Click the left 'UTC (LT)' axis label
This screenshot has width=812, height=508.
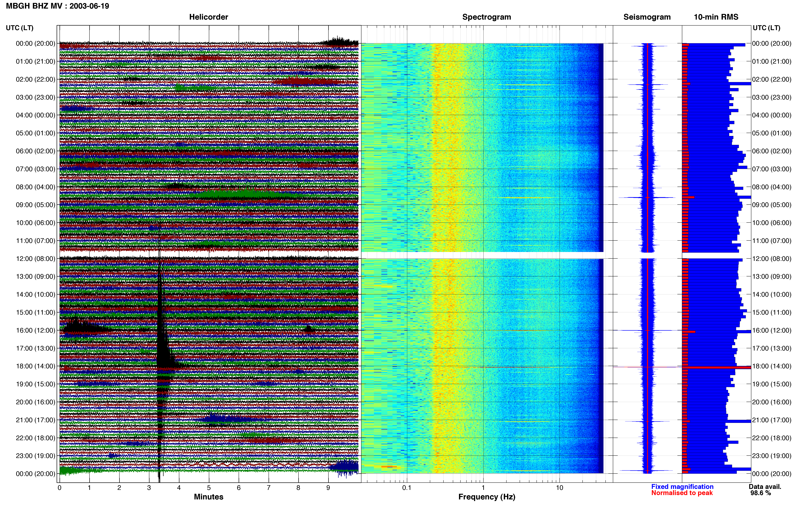[20, 28]
